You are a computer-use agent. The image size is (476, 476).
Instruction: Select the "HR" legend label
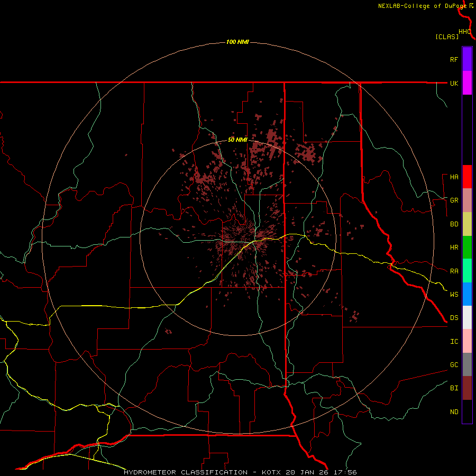click(454, 248)
